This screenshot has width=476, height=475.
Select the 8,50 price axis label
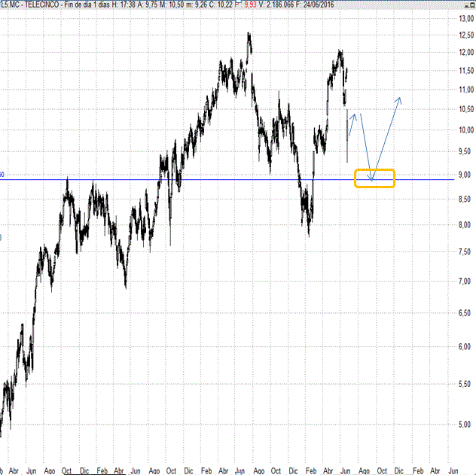click(x=465, y=199)
